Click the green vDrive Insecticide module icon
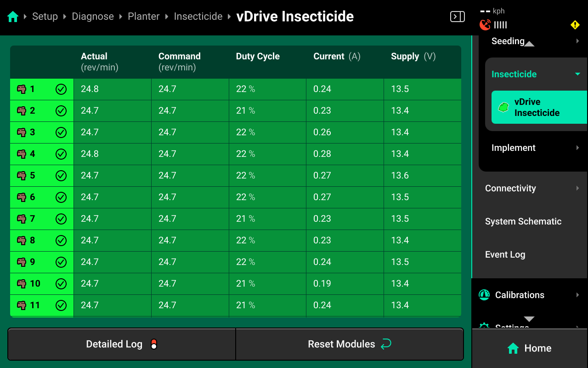588x368 pixels. pyautogui.click(x=503, y=107)
